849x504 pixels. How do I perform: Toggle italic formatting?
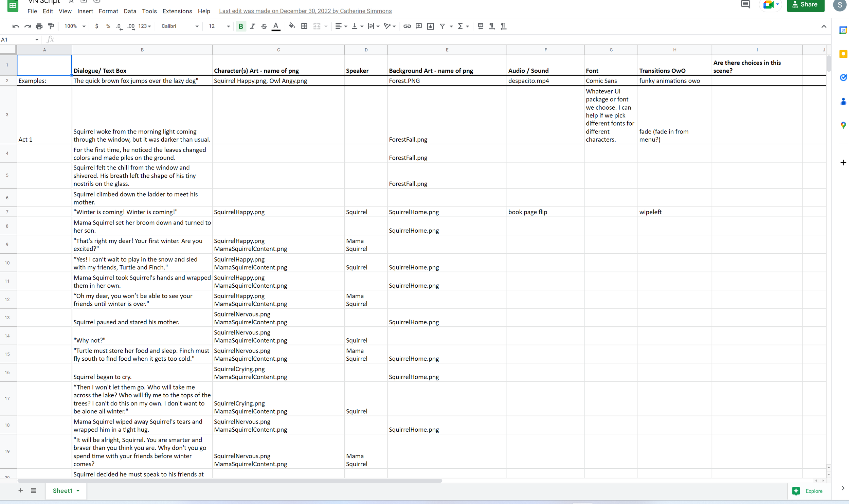[252, 26]
